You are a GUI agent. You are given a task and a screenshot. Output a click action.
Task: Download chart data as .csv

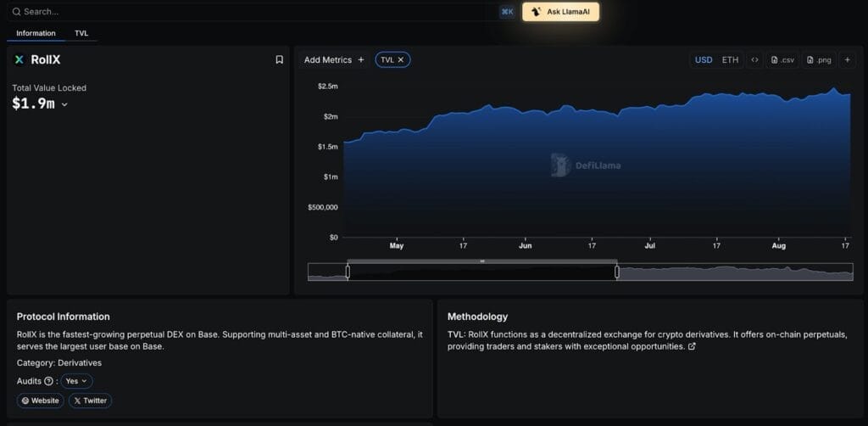tap(782, 60)
